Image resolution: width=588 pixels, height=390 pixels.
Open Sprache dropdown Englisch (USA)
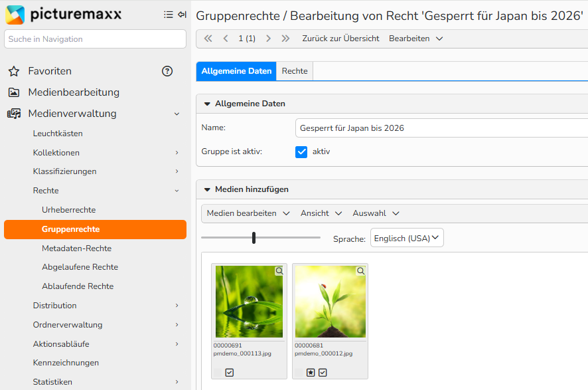[407, 238]
